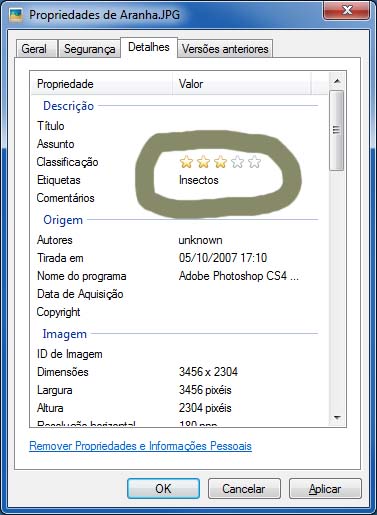The width and height of the screenshot is (377, 515).
Task: Click Adobe Photoshop CS4 program value
Action: click(x=239, y=276)
